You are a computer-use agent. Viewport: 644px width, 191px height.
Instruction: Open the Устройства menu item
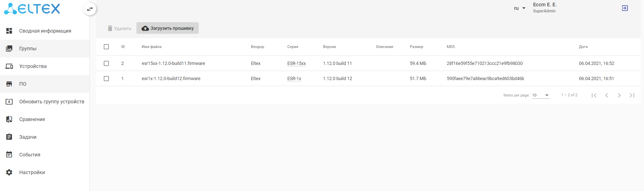coord(33,66)
